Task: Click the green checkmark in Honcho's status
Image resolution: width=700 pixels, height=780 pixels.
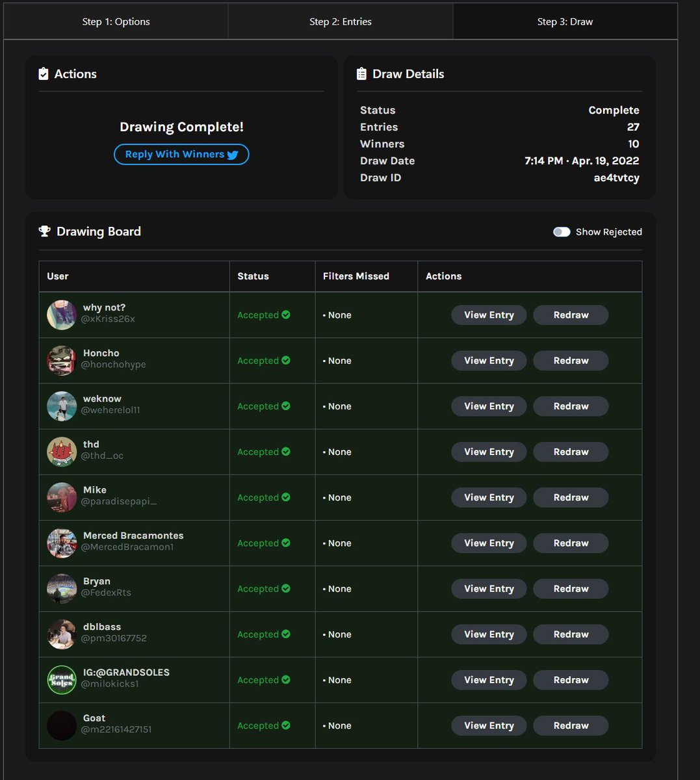Action: pyautogui.click(x=286, y=360)
